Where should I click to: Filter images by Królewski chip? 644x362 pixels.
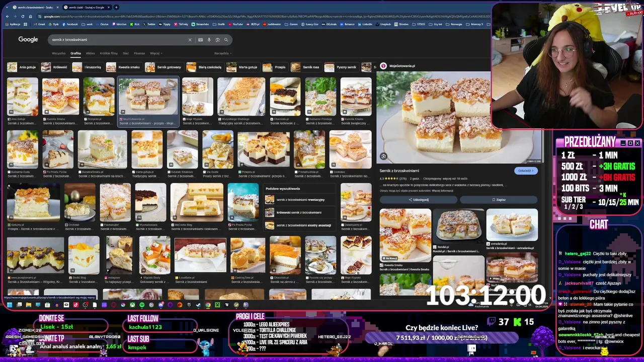point(55,67)
